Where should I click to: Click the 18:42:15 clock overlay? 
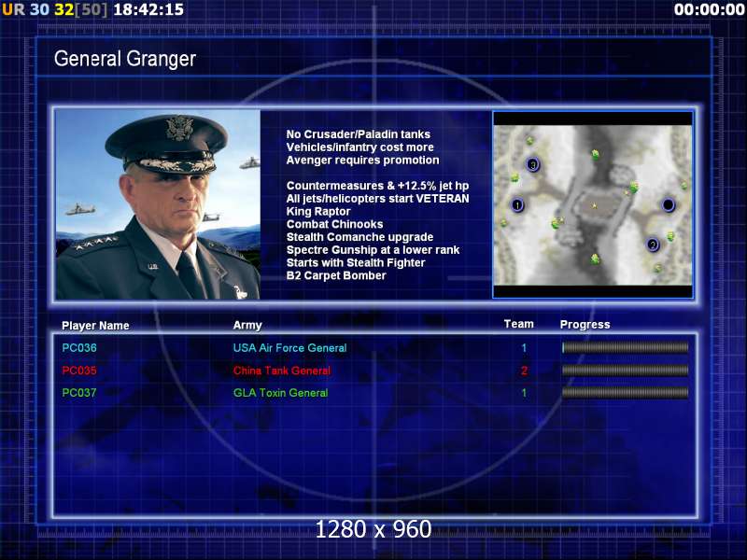148,9
